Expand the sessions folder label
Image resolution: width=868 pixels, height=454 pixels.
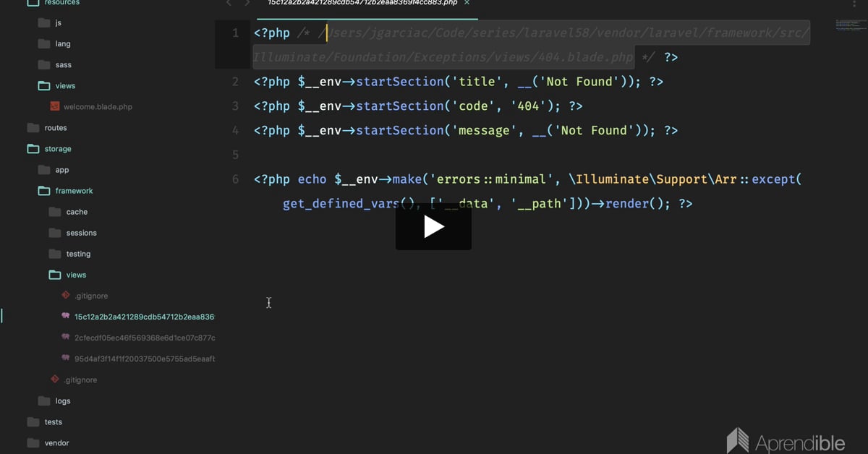[81, 233]
